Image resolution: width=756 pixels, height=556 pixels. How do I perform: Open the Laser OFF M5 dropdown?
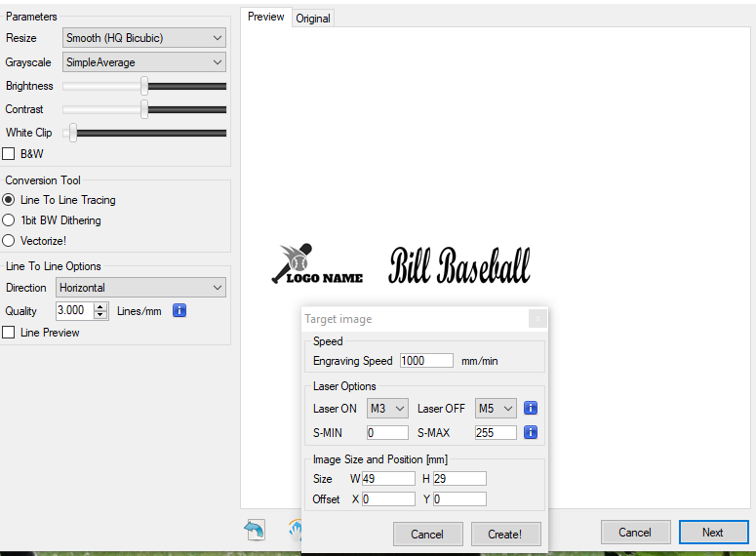click(496, 409)
